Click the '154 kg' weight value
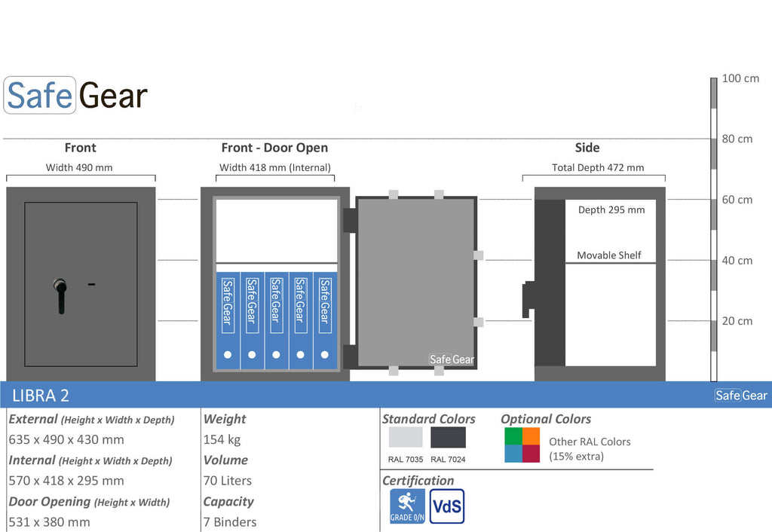The width and height of the screenshot is (772, 532). point(222,439)
